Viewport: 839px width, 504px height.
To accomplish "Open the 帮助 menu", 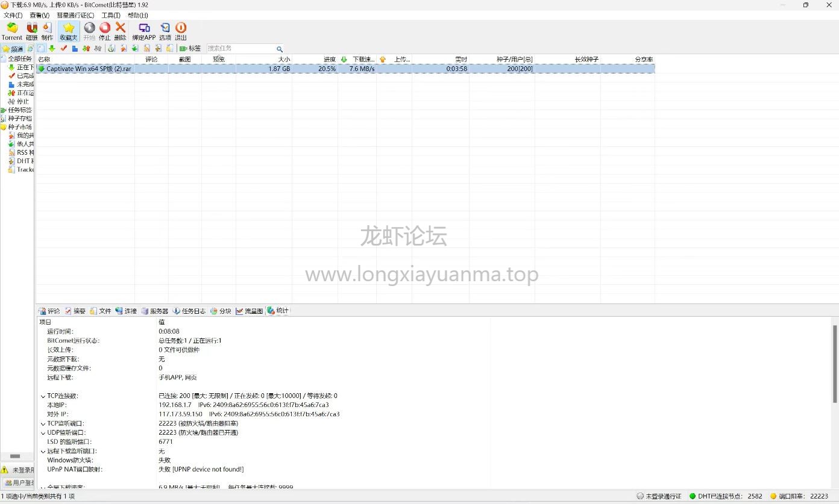I will 138,15.
